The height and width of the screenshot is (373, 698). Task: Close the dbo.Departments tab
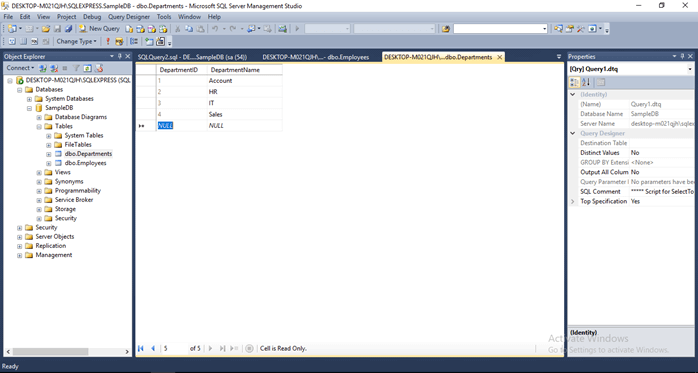tap(499, 57)
